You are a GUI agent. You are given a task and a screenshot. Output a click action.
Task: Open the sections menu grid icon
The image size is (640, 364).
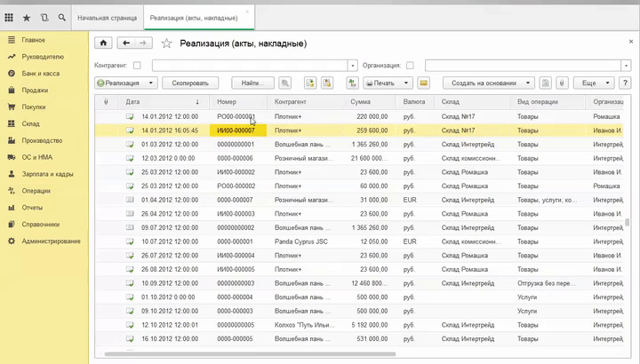coord(9,17)
